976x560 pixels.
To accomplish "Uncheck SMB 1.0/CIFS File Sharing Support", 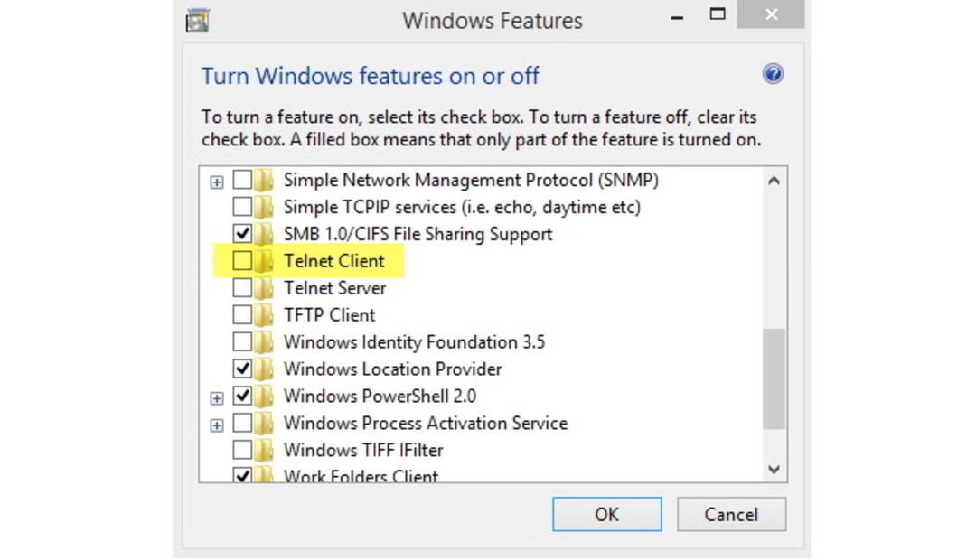I will (x=242, y=234).
